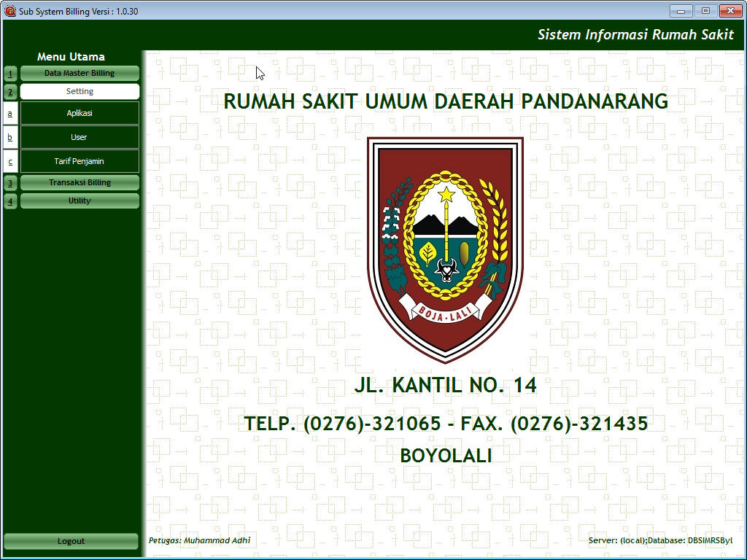Click the Sistem Informasi Rumah Sakit header text
This screenshot has height=560, width=747.
tap(635, 35)
